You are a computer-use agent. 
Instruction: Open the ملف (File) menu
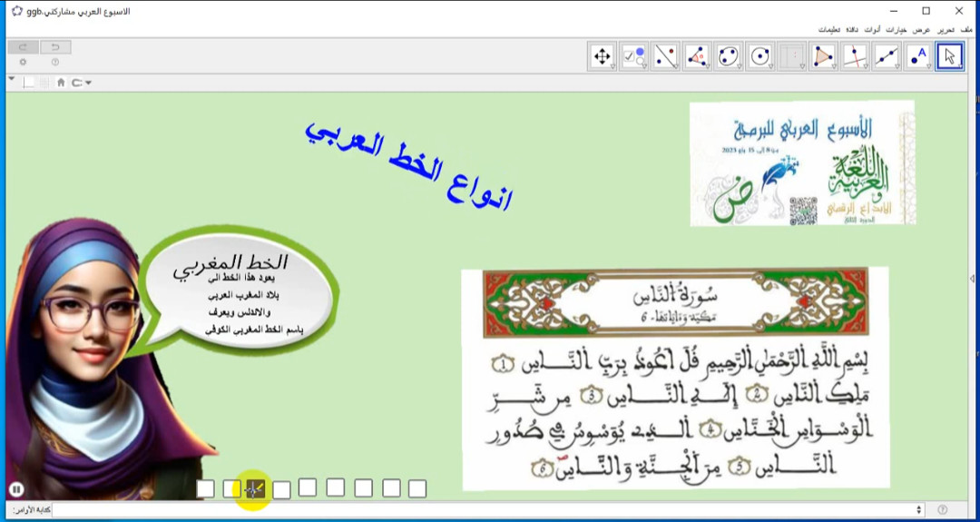(966, 30)
